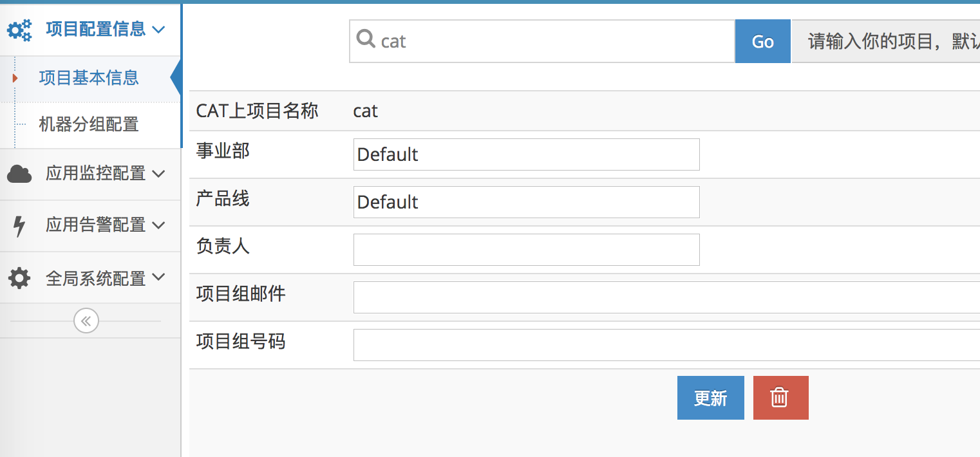Image resolution: width=980 pixels, height=457 pixels.
Task: Click the lightning icon for 应用告警配置
Action: coord(19,225)
